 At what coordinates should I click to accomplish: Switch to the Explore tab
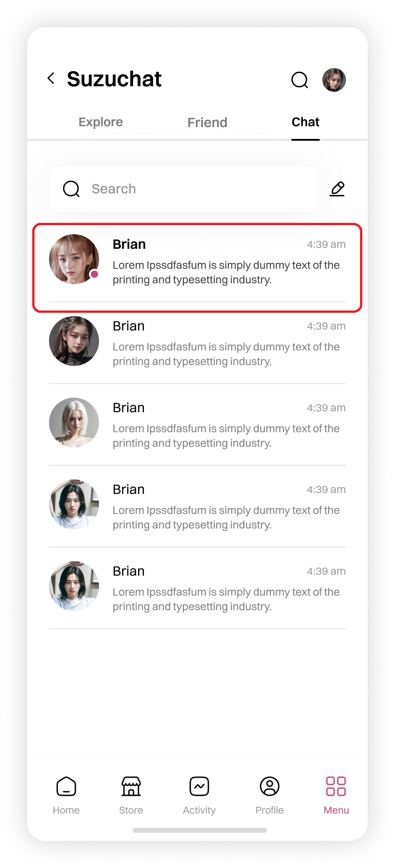click(101, 122)
